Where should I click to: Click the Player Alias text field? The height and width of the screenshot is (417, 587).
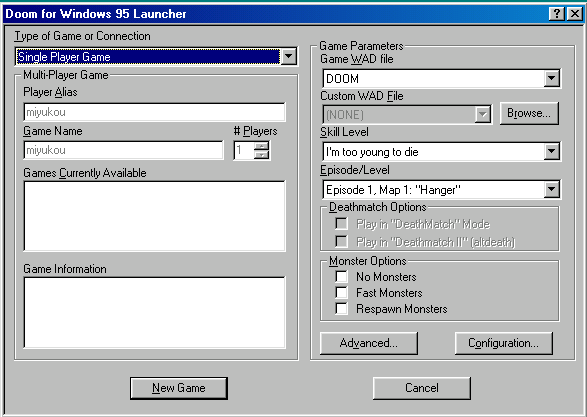pyautogui.click(x=154, y=112)
